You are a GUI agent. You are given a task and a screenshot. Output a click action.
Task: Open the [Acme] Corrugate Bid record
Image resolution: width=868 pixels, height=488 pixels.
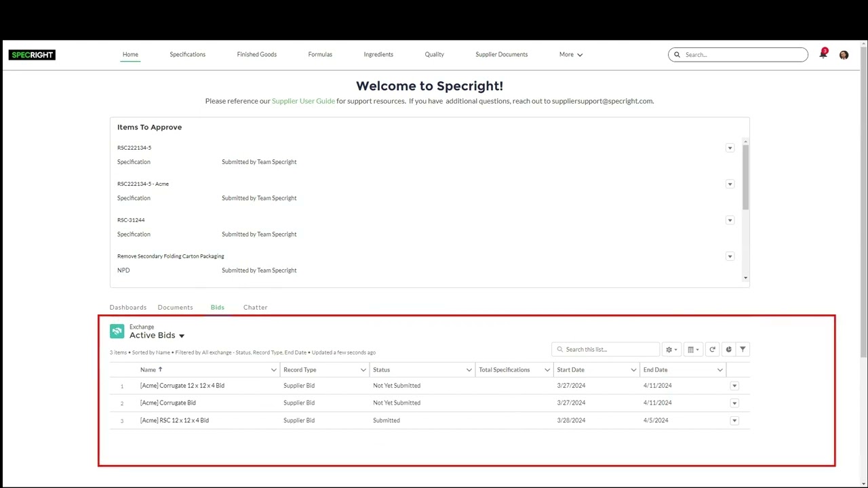click(x=168, y=403)
